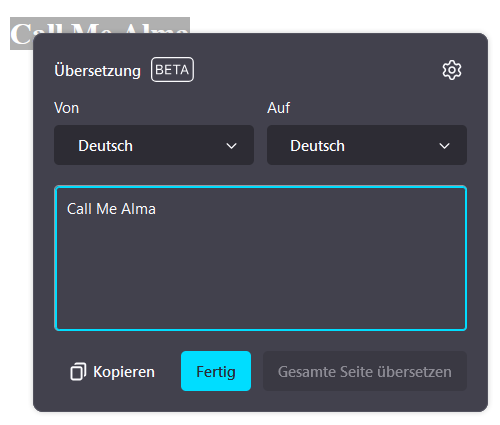Click the copy icon beside Kopieren

78,371
